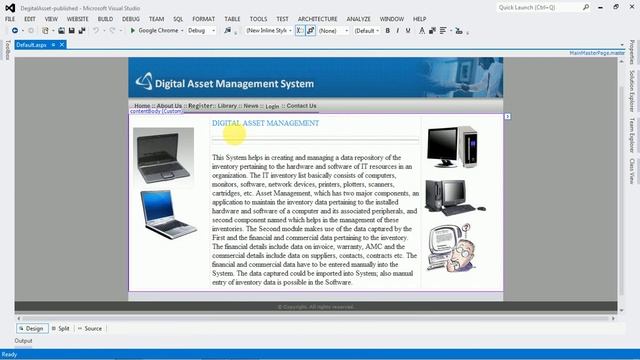Open the WEBSITE menu

[78, 19]
